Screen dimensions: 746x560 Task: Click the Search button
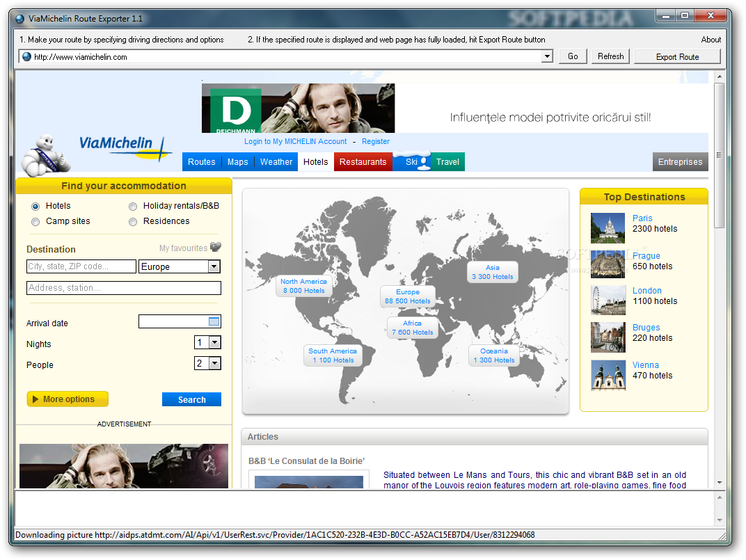click(x=192, y=400)
